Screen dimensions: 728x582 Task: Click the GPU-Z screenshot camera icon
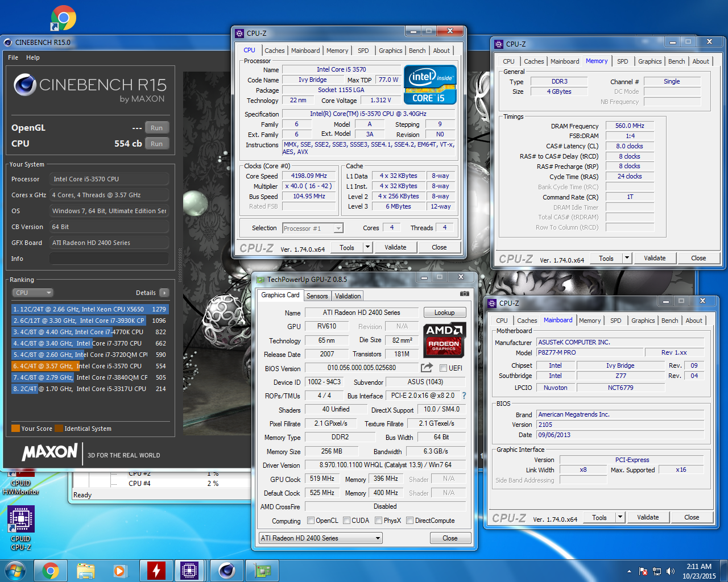(x=464, y=294)
